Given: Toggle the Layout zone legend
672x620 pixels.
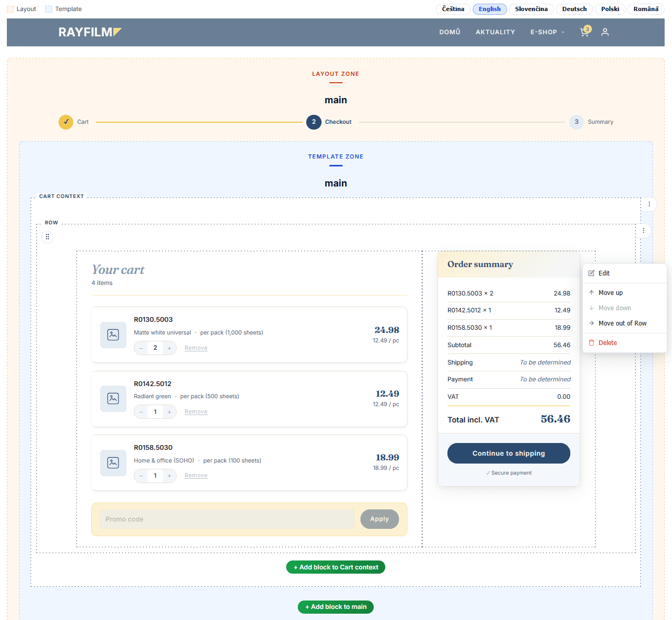Looking at the screenshot, I should [x=22, y=9].
